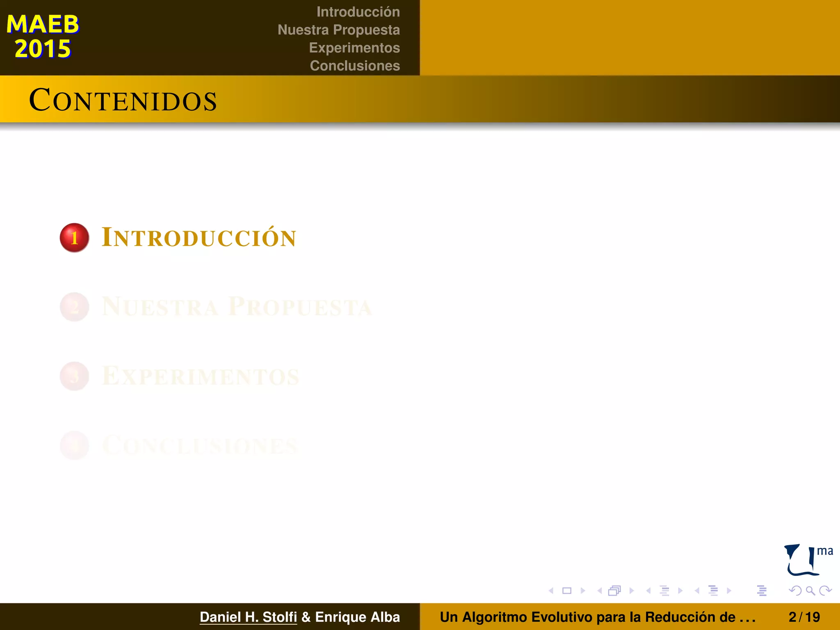Open Conclusiones in header navigation
This screenshot has height=630, width=840.
tap(355, 66)
